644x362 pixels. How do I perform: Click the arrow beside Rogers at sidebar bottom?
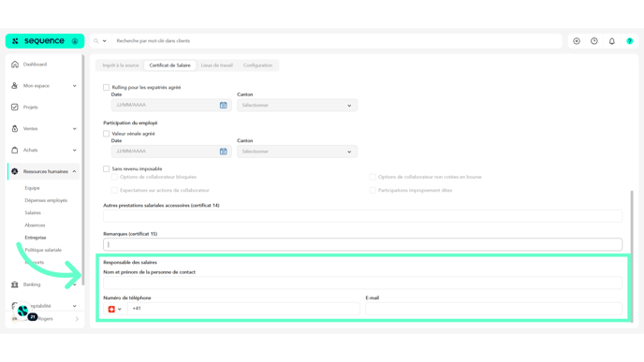77,319
